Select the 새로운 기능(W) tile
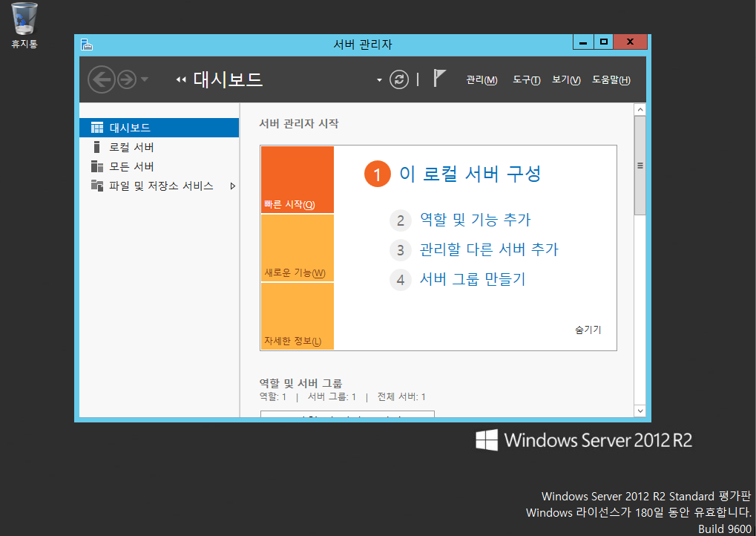Image resolution: width=756 pixels, height=536 pixels. (x=298, y=248)
